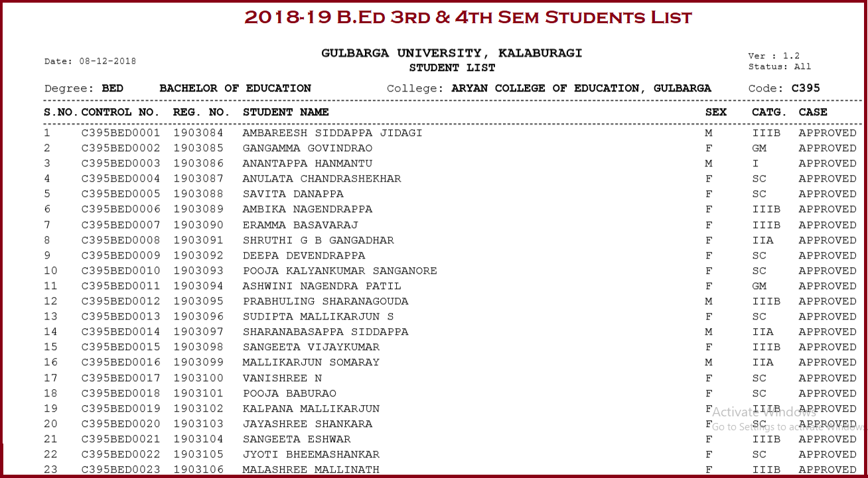Click Aryan College of Education, Gulbarga text

coord(581,88)
